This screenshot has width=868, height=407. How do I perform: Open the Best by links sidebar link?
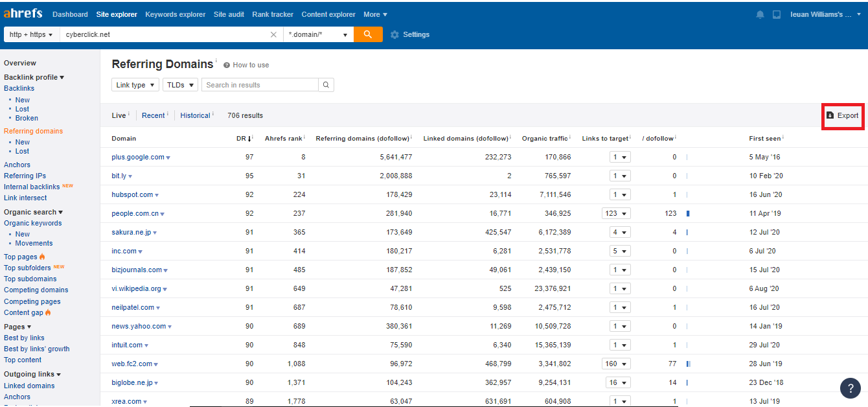click(24, 338)
